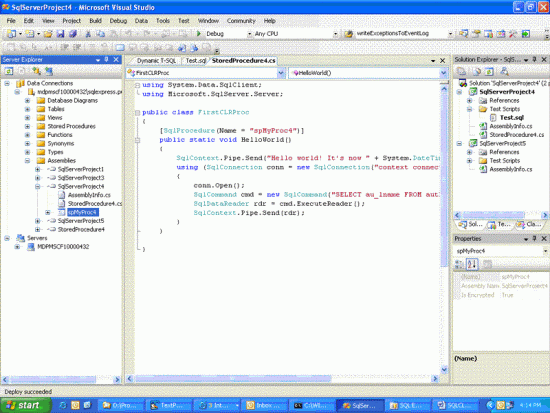Expand the Tables node in Server Explorer
550x413 pixels.
(x=27, y=109)
